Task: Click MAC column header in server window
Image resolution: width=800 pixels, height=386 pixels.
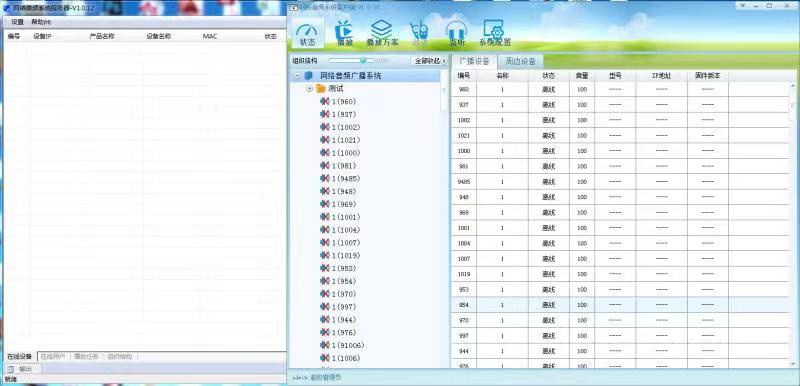Action: click(x=210, y=36)
